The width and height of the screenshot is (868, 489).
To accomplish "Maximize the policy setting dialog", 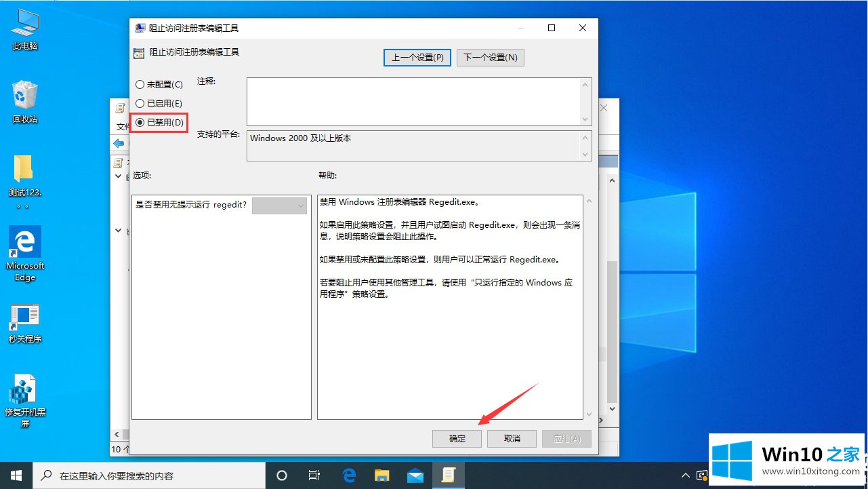I will click(x=552, y=28).
